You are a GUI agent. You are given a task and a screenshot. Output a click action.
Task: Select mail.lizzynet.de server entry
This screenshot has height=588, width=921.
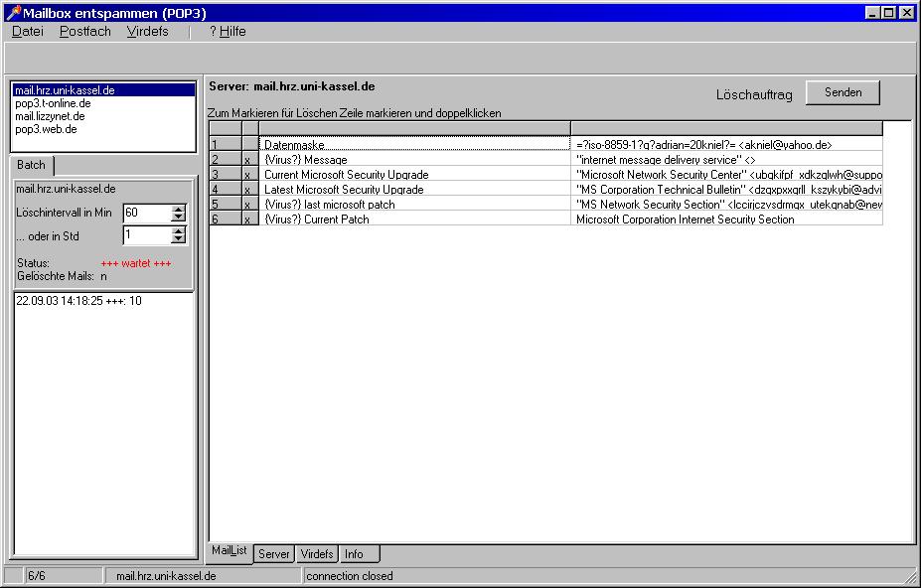(50, 116)
